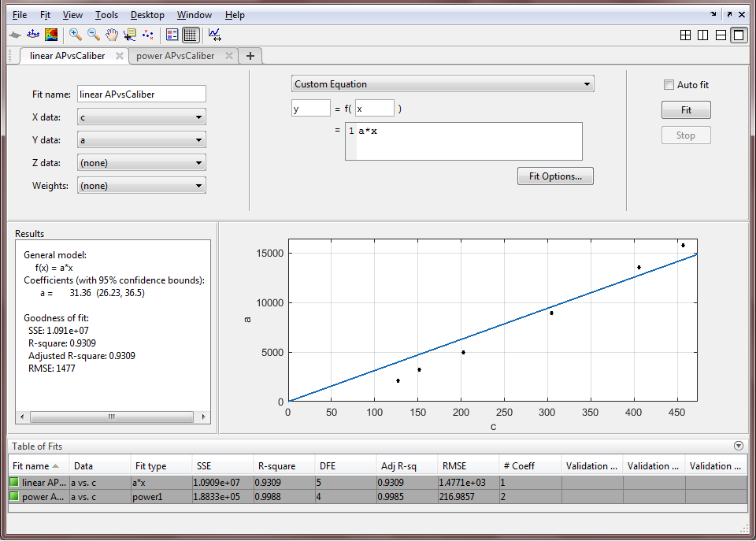756x541 pixels.
Task: Tile fits left and right
Action: click(703, 35)
